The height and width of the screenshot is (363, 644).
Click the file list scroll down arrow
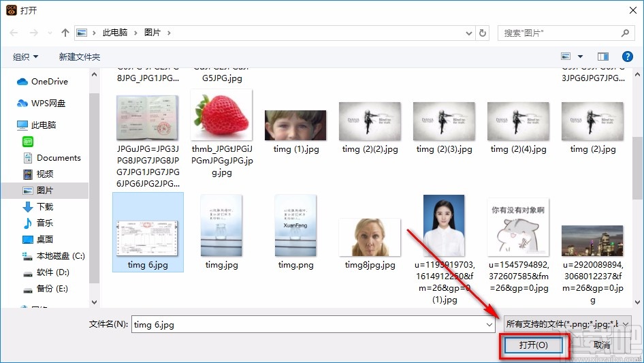click(637, 302)
